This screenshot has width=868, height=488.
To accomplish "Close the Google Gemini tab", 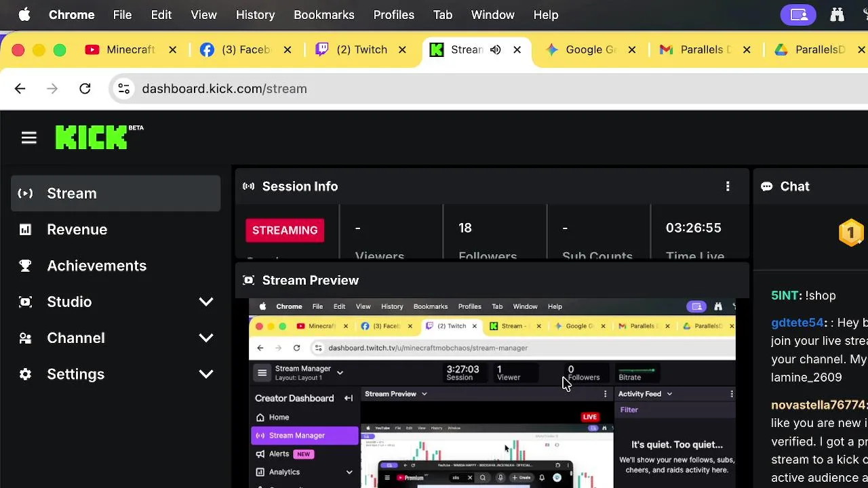I will (632, 49).
